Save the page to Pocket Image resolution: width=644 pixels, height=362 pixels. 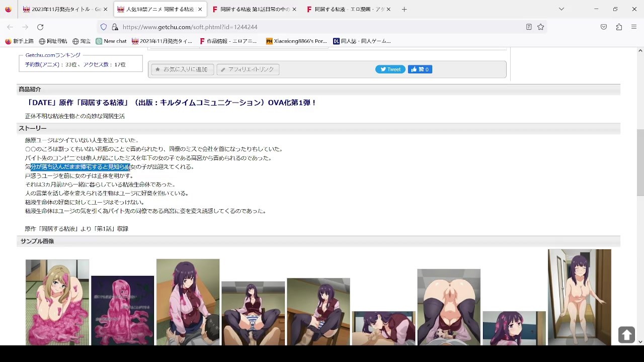point(604,27)
